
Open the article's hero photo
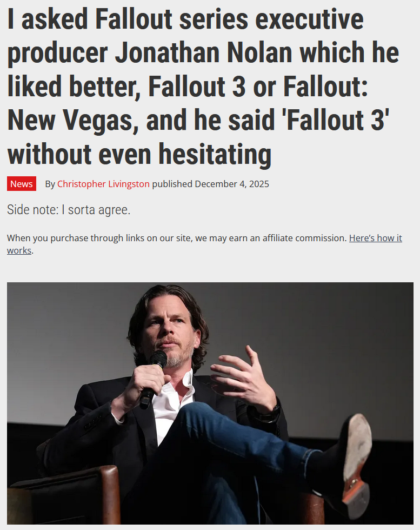pyautogui.click(x=210, y=403)
